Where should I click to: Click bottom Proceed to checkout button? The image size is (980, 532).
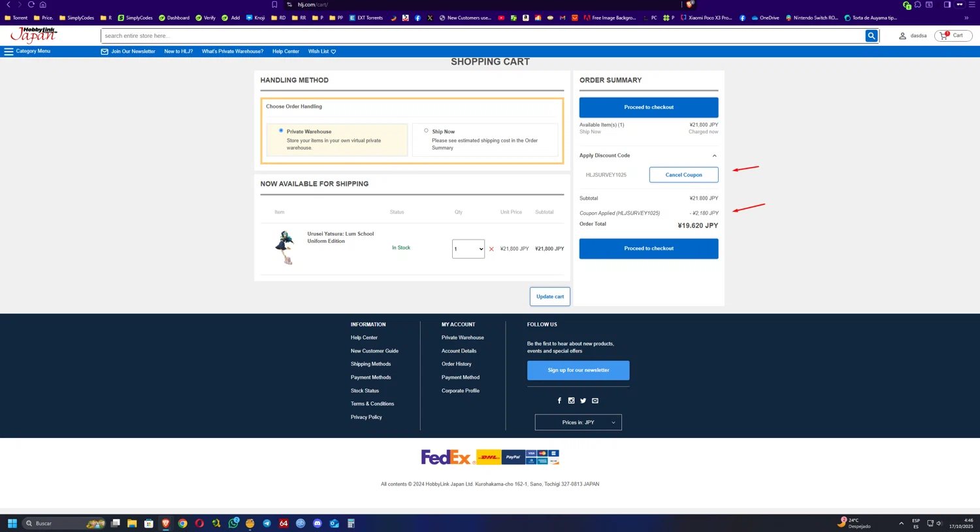point(649,249)
